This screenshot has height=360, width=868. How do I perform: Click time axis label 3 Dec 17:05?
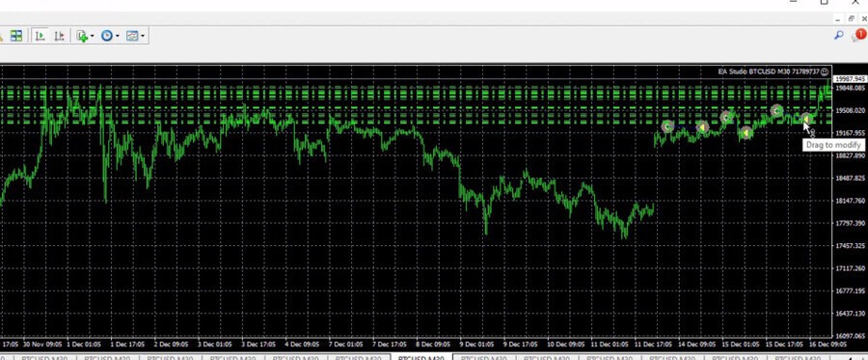click(259, 344)
